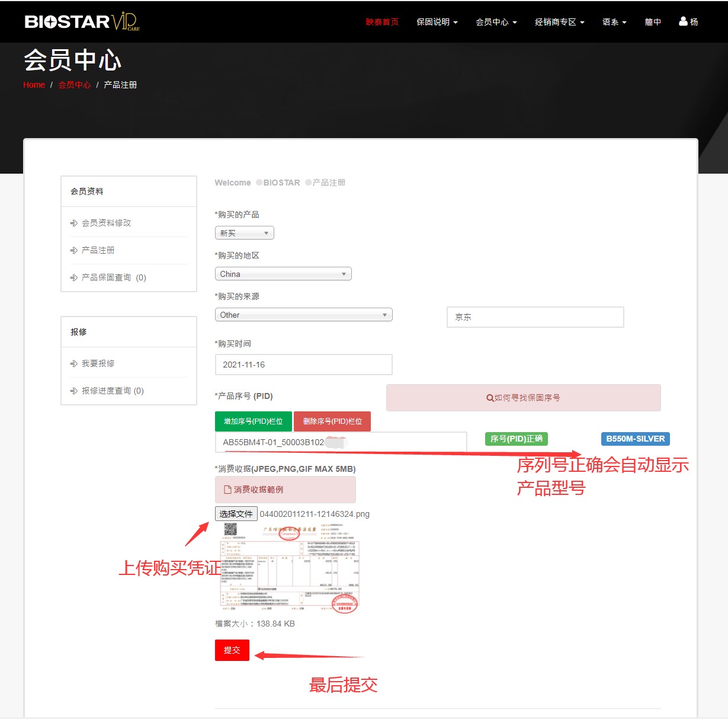Click the 京东 source text field
The width and height of the screenshot is (728, 719).
(535, 317)
